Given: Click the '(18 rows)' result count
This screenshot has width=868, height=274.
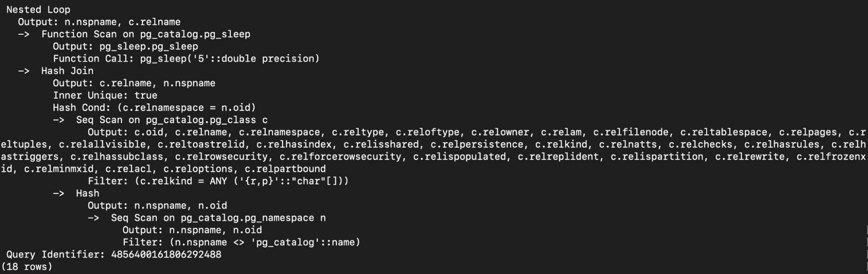Looking at the screenshot, I should (x=26, y=267).
